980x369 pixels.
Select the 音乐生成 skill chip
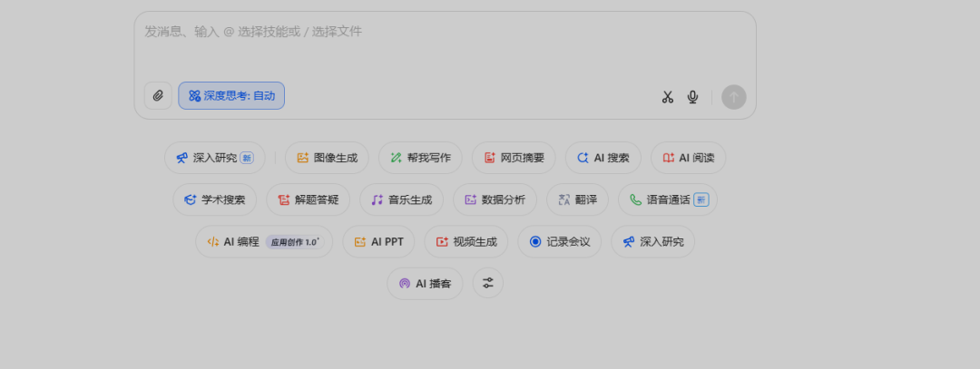[401, 199]
